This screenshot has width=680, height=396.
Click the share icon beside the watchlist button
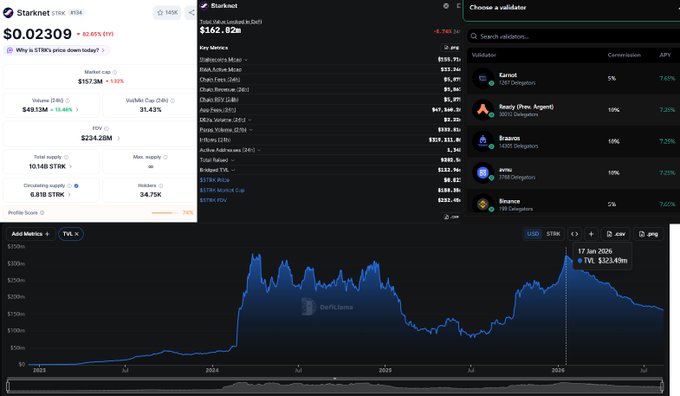pos(191,13)
